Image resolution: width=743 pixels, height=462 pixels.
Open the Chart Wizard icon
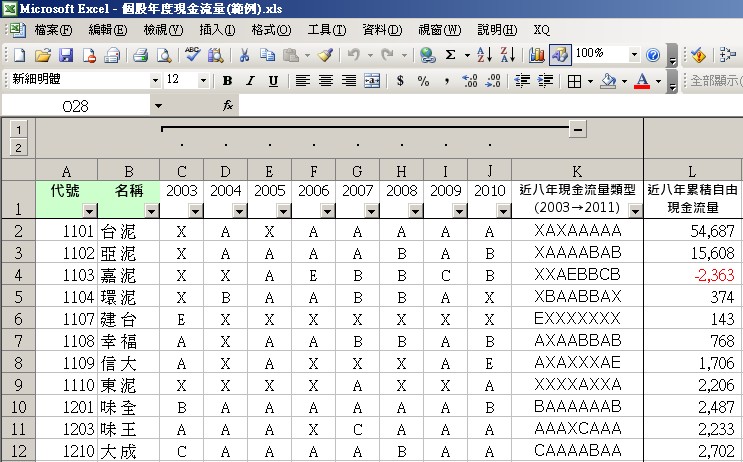pos(536,55)
